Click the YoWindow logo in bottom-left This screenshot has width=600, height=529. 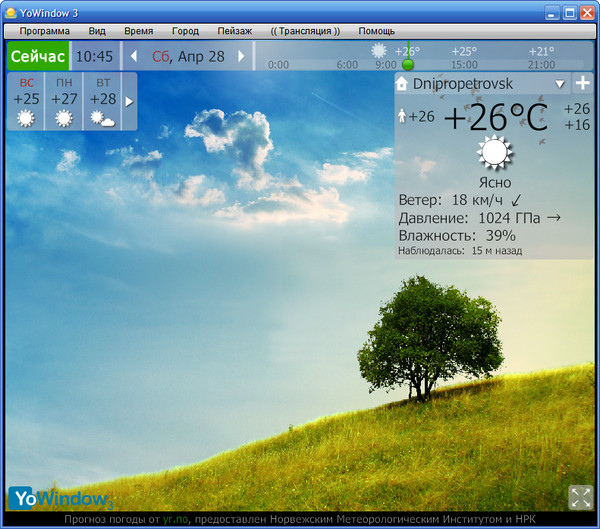click(60, 497)
